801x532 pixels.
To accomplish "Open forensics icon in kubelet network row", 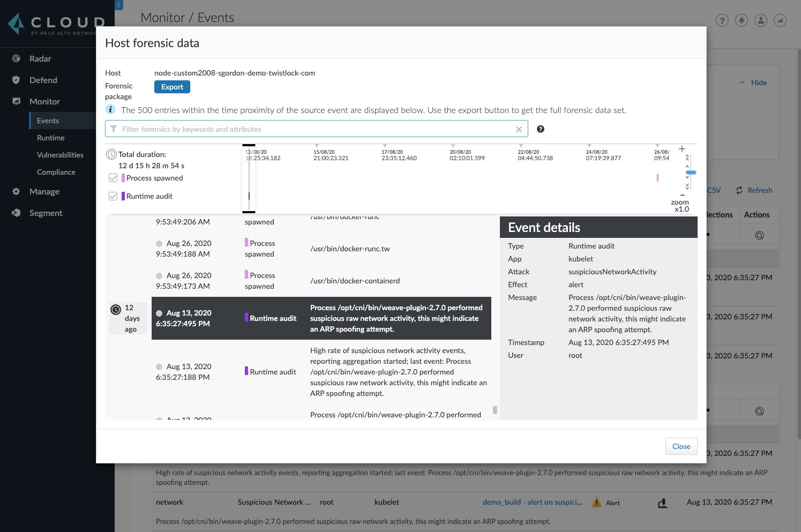I will click(663, 503).
